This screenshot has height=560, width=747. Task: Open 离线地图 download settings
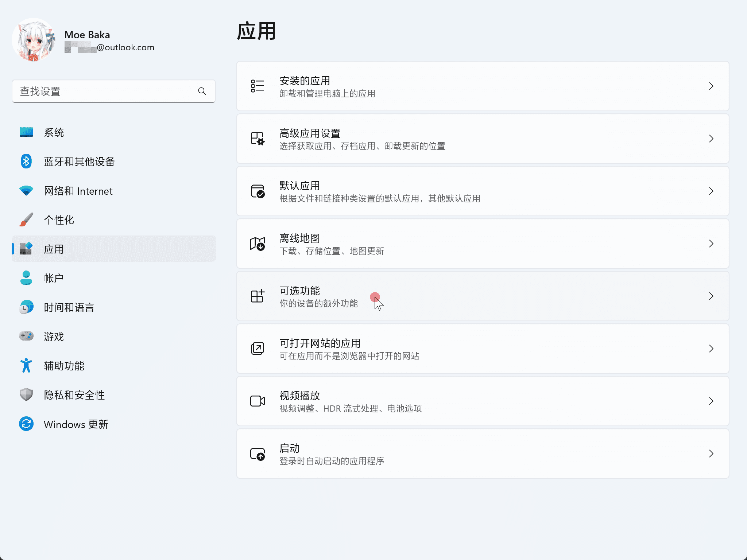(x=438, y=244)
